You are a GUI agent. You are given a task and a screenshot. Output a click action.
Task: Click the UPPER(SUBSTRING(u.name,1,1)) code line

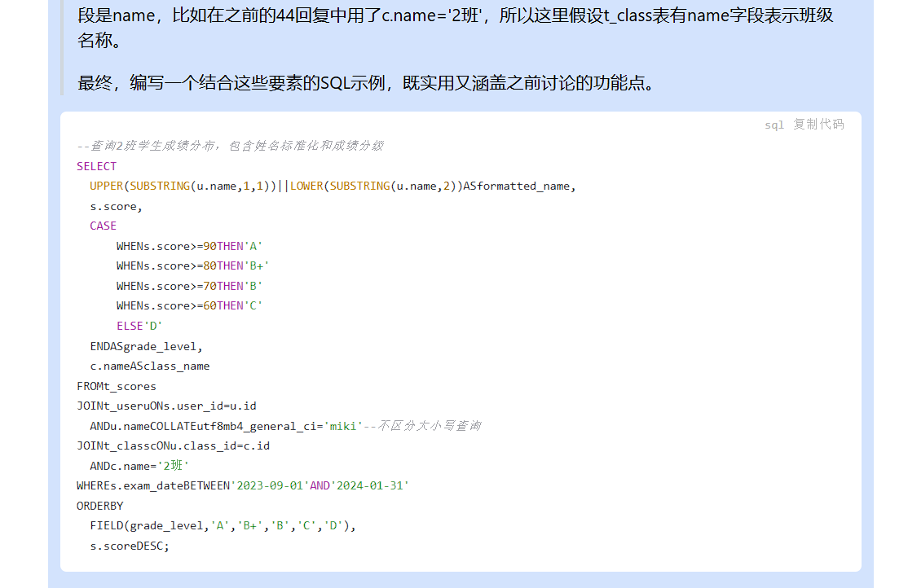333,186
